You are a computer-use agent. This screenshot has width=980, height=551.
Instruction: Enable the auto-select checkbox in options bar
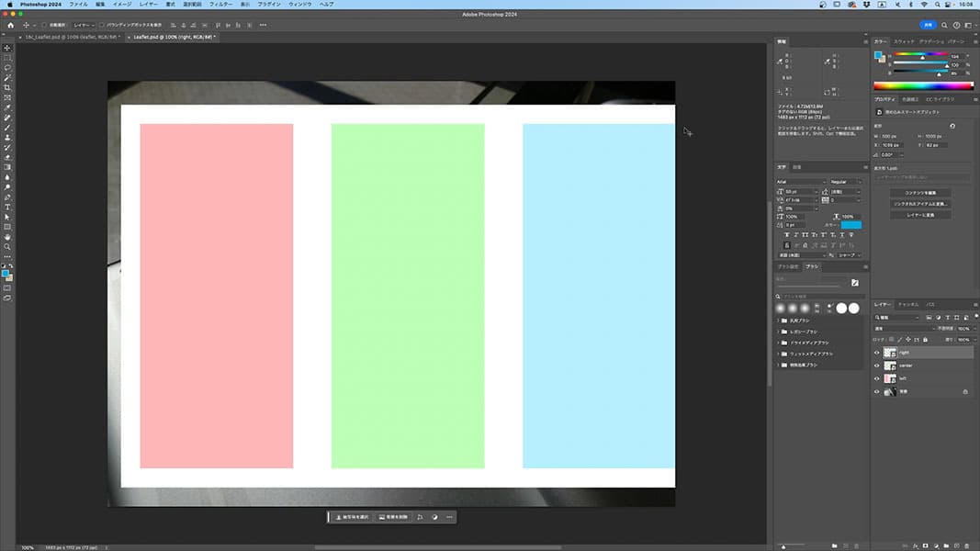tap(45, 25)
